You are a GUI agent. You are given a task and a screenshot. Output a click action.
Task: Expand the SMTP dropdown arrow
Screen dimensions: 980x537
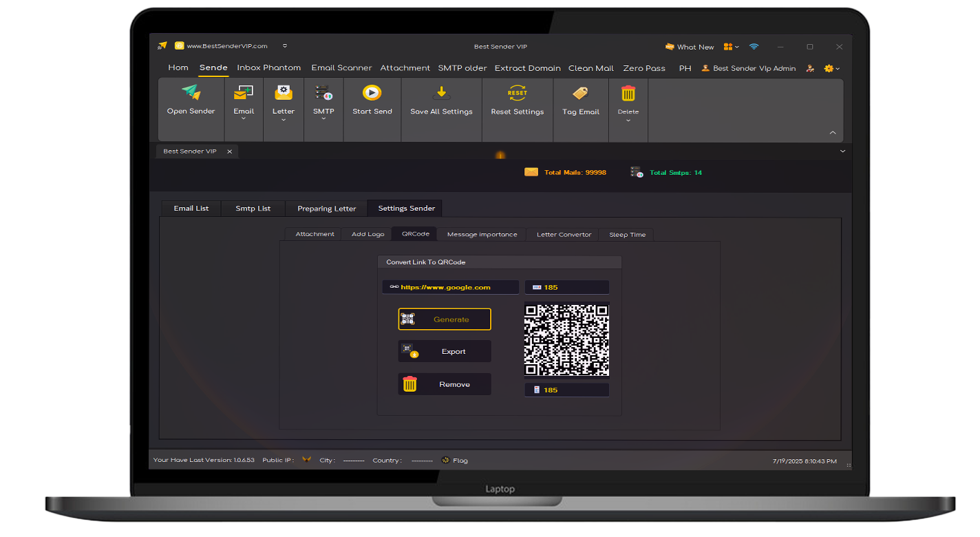(x=323, y=119)
